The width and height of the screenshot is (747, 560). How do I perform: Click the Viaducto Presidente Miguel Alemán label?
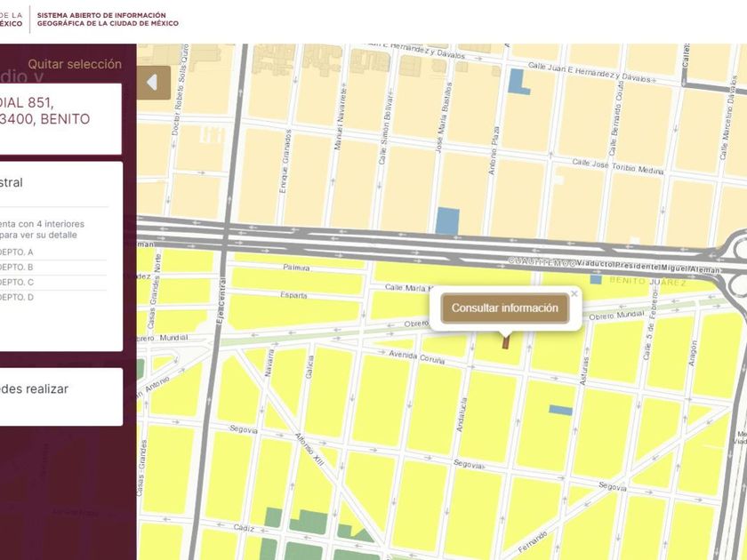pyautogui.click(x=648, y=266)
